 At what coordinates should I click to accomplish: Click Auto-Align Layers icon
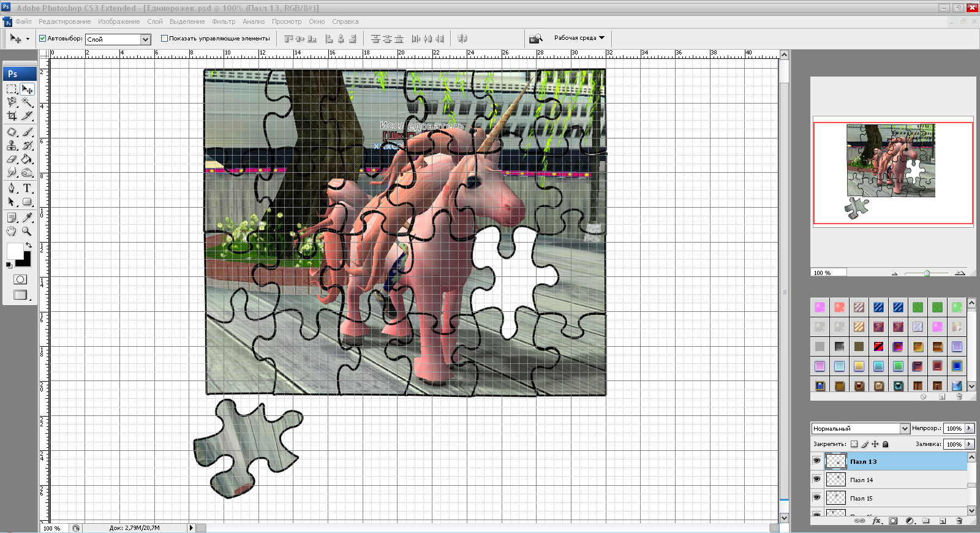point(462,39)
